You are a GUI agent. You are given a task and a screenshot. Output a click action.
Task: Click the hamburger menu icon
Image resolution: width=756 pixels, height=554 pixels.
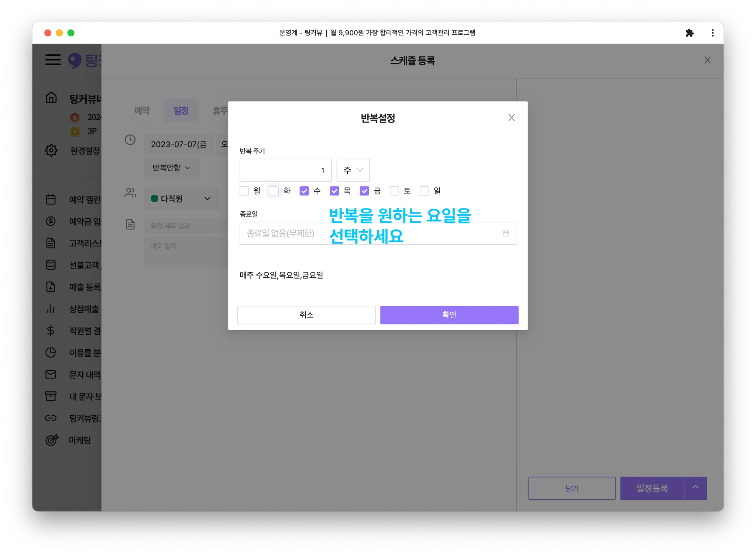[x=53, y=60]
